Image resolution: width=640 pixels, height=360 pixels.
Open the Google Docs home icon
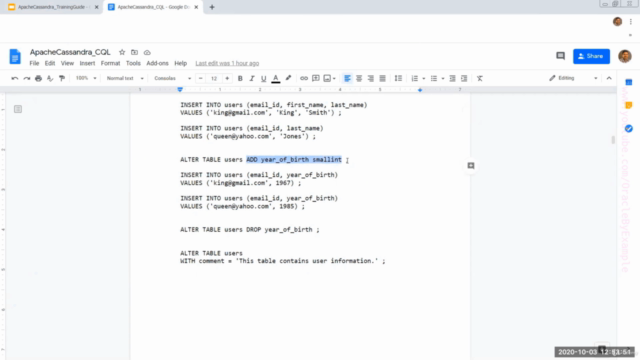click(15, 56)
